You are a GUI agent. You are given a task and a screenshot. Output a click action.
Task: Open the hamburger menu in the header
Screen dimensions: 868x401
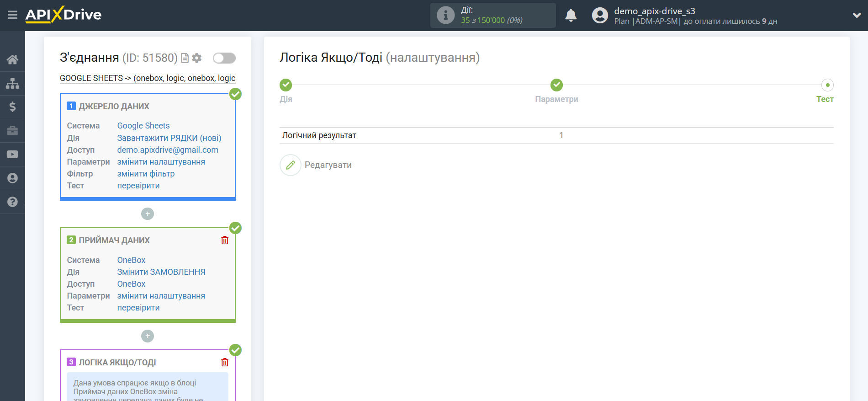point(12,15)
